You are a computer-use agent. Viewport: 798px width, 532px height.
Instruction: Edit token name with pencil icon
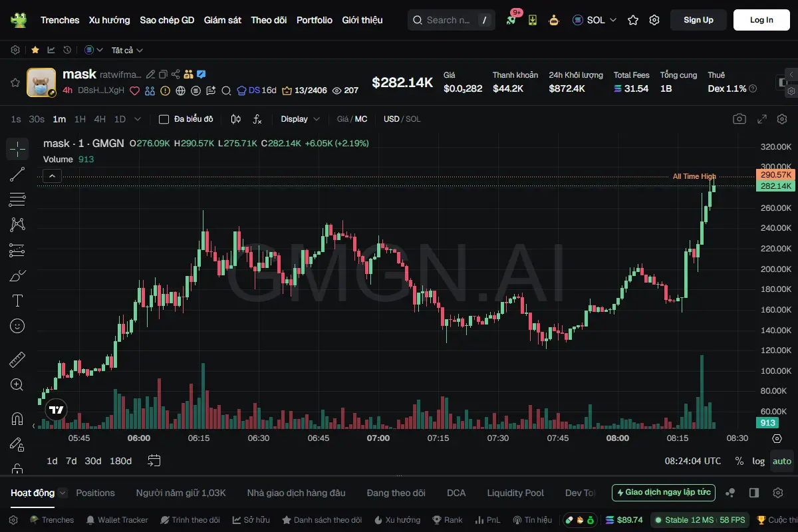click(x=151, y=74)
